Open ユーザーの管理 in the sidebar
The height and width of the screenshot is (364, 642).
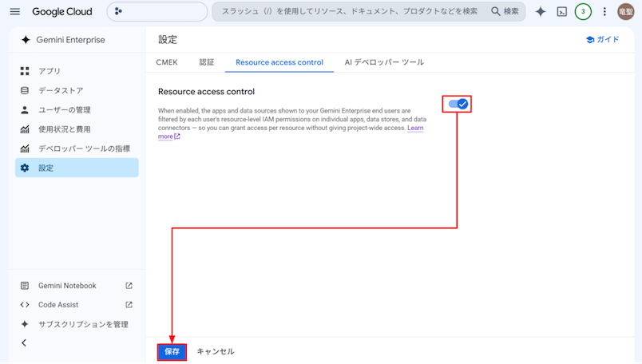coord(77,109)
